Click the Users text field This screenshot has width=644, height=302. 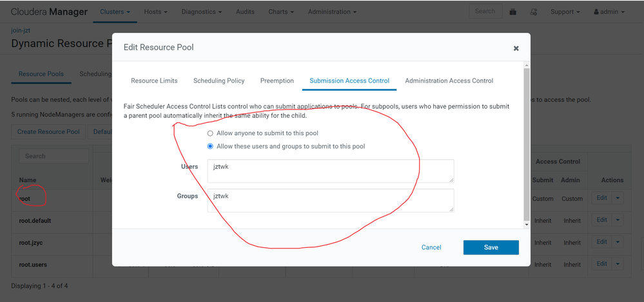[x=331, y=171]
